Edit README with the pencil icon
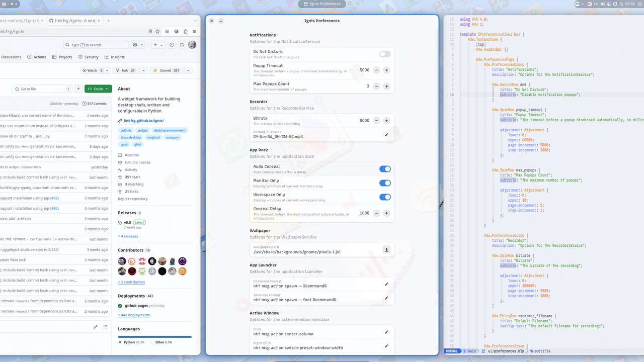This screenshot has height=362, width=644. point(96,327)
